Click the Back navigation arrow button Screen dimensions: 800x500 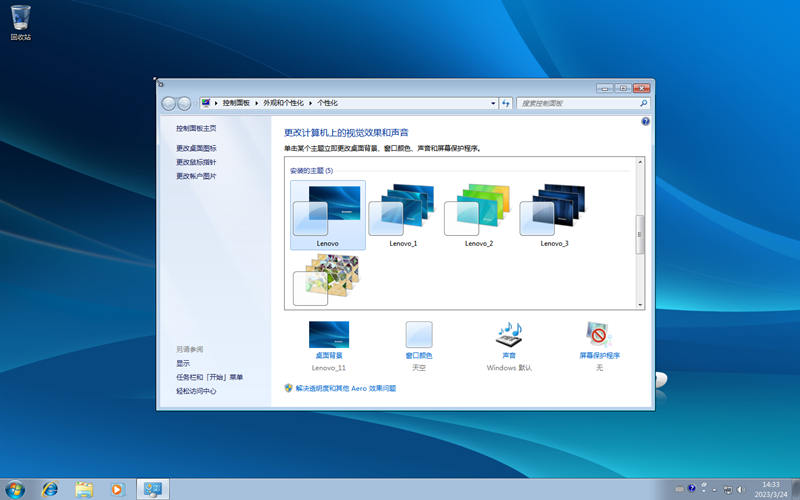point(169,104)
